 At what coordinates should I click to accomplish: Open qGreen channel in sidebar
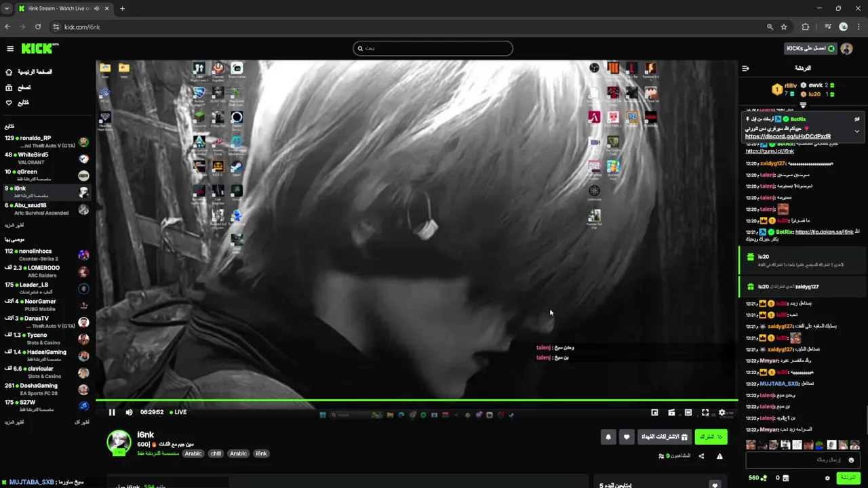point(46,175)
